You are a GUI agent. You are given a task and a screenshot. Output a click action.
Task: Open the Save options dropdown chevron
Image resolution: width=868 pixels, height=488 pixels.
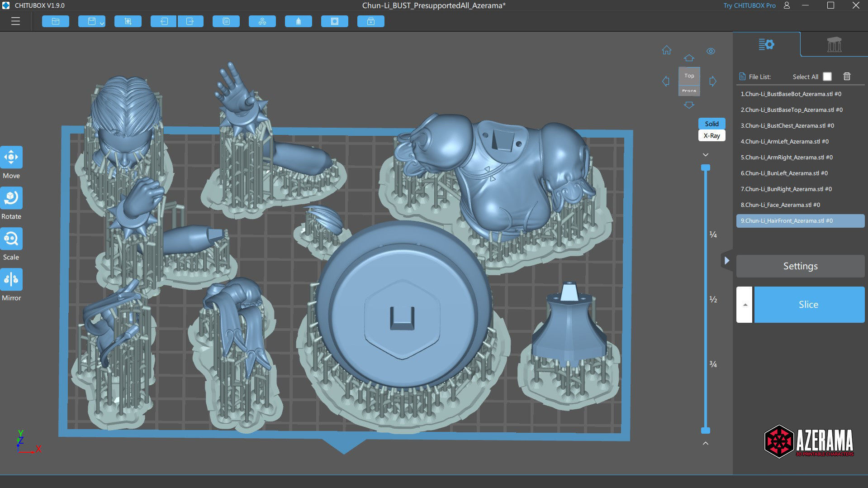coord(102,23)
